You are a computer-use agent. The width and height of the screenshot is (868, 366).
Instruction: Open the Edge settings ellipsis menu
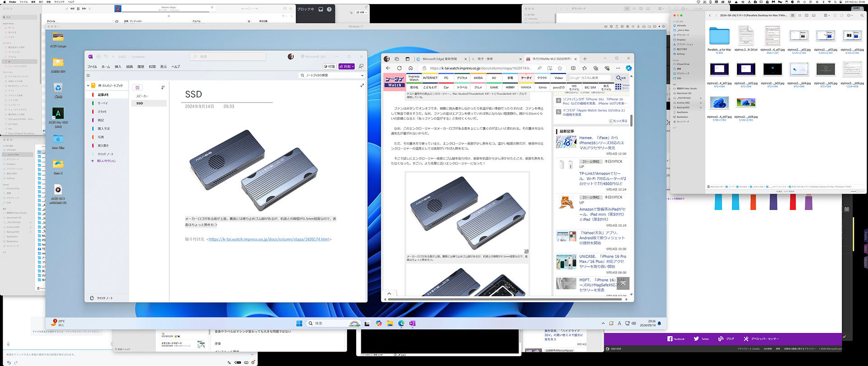click(618, 68)
